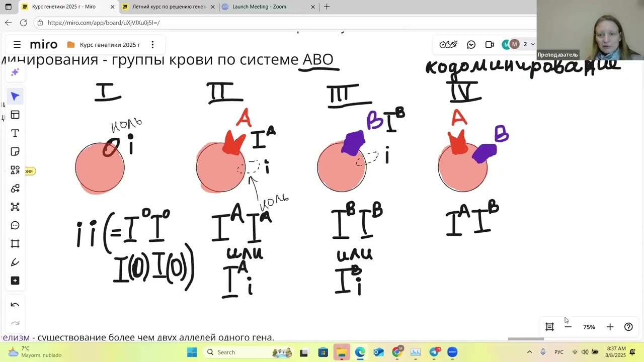Image resolution: width=644 pixels, height=362 pixels.
Task: Open the Help question mark menu
Action: [x=628, y=327]
